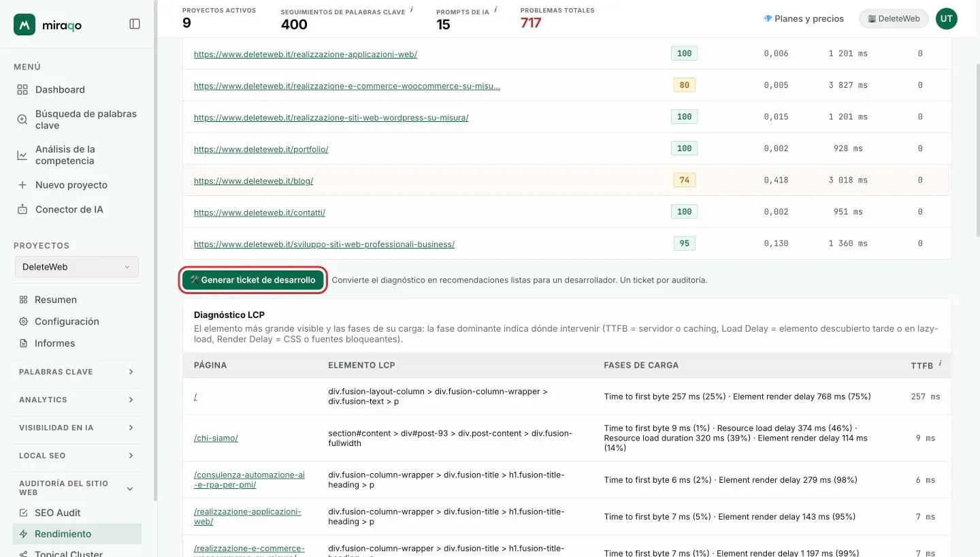This screenshot has height=557, width=980.
Task: Open the deleteweb.it/contatti/ link
Action: [x=259, y=212]
